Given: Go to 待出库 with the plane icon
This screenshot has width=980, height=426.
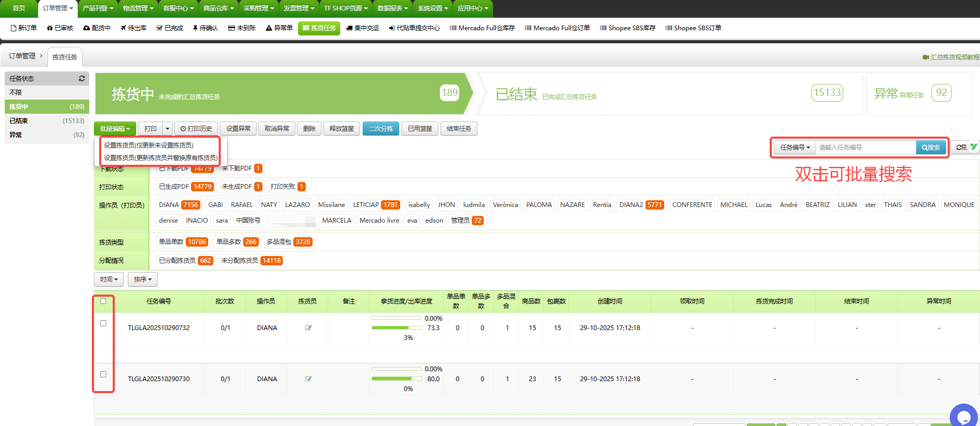Looking at the screenshot, I should (x=134, y=28).
